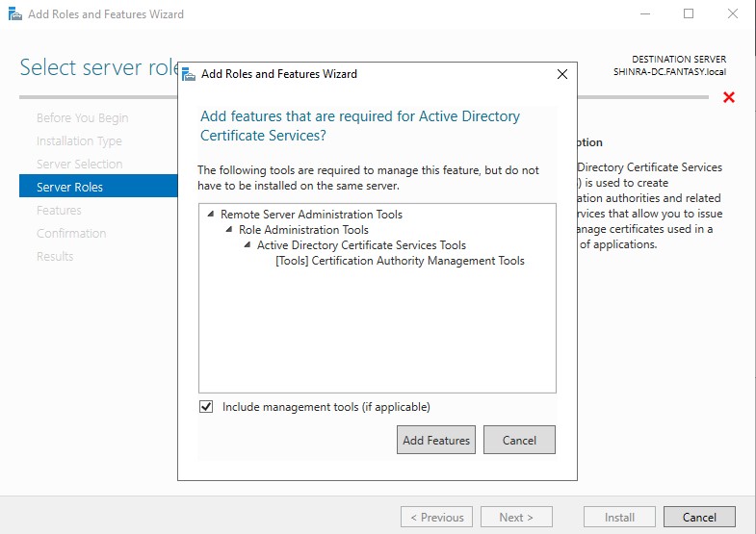Go to Confirmation step in sidebar
Screen dimensions: 756x534
click(71, 234)
